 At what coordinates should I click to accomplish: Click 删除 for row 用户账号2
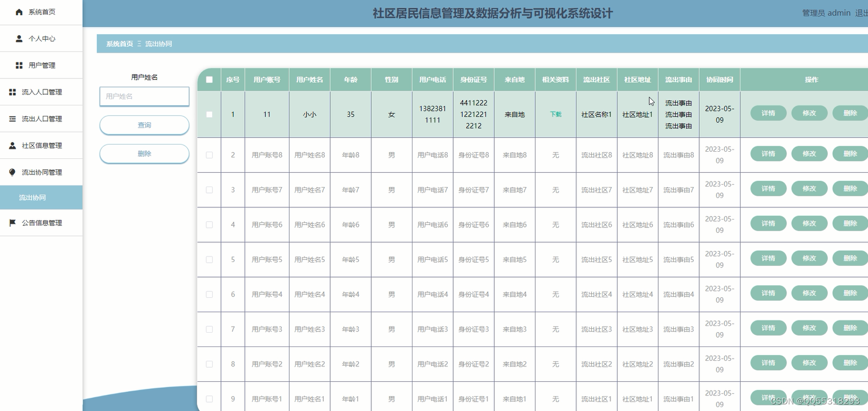[x=850, y=363]
